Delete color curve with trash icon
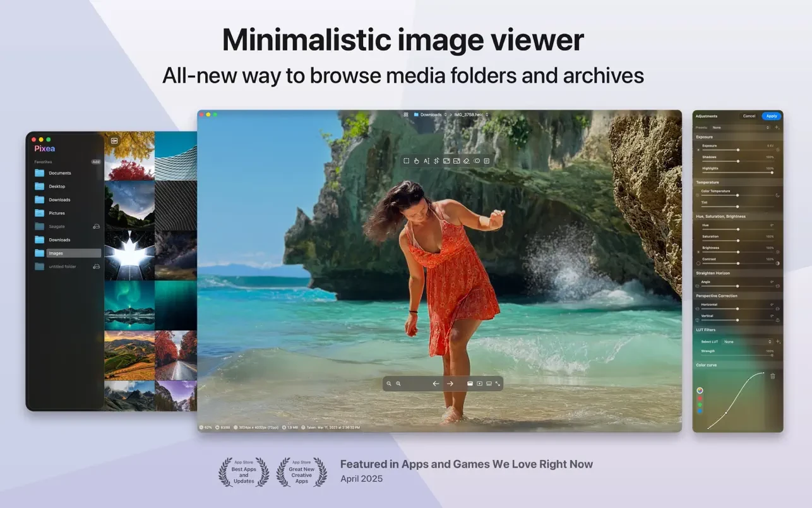812x508 pixels. [772, 376]
